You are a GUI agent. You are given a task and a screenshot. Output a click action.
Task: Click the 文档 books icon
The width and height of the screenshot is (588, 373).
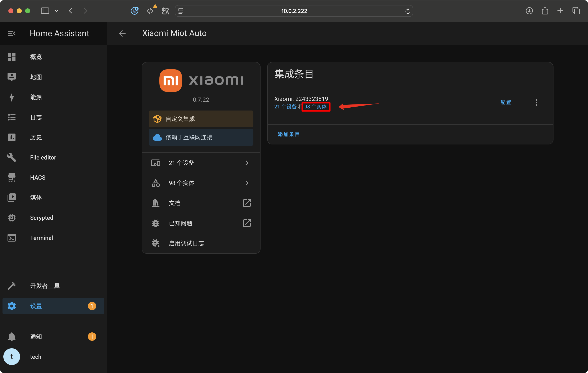coord(155,203)
